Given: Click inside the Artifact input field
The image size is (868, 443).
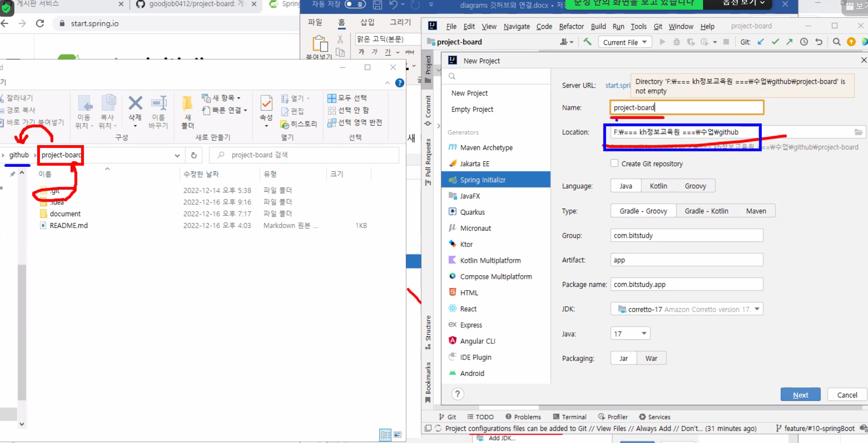Looking at the screenshot, I should click(x=686, y=259).
